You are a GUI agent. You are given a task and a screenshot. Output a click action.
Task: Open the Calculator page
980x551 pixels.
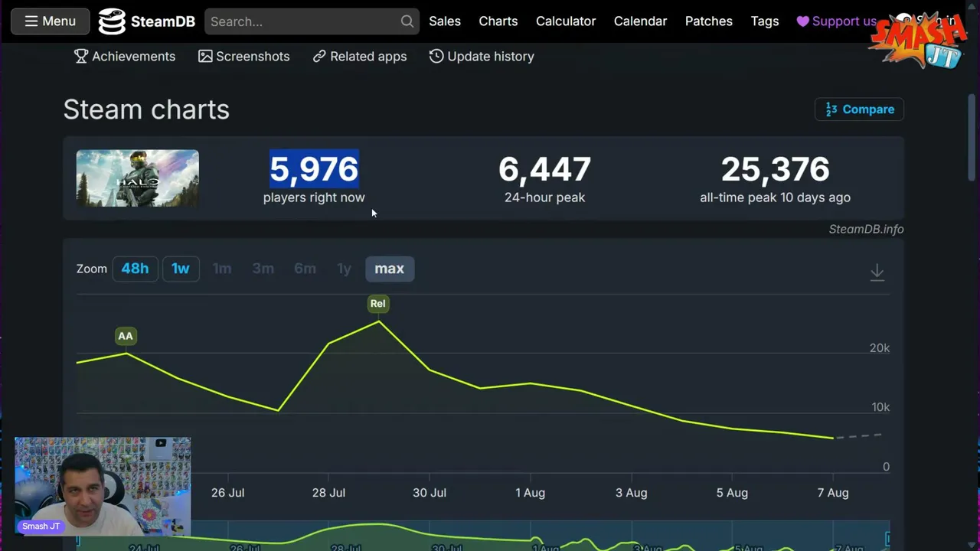(566, 21)
